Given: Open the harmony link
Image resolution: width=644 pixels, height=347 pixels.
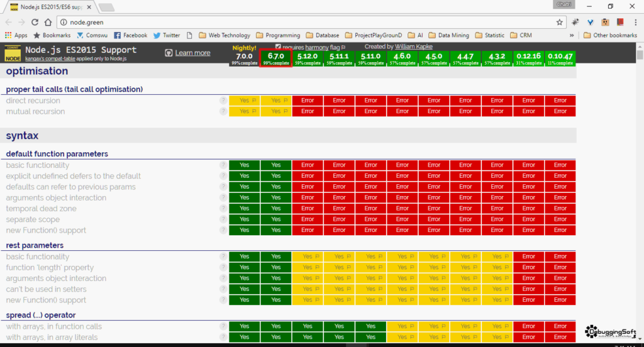Looking at the screenshot, I should pyautogui.click(x=317, y=47).
